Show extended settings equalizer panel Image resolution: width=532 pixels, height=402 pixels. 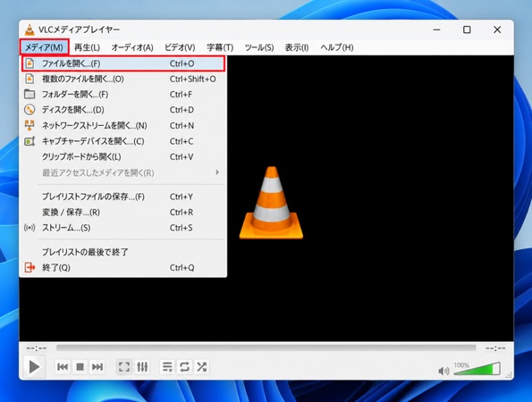142,367
